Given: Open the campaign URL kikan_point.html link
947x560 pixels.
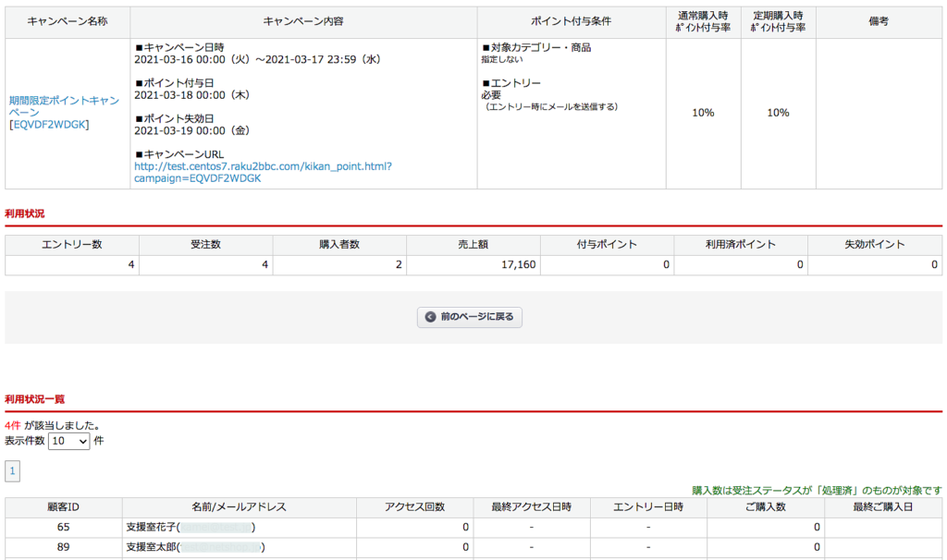Looking at the screenshot, I should point(263,172).
